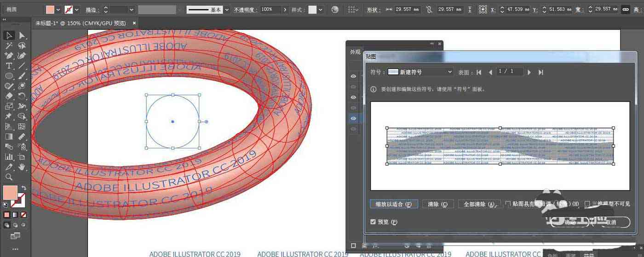This screenshot has height=257, width=644.
Task: Toggle third-row eye in Appearance panel
Action: coord(353,98)
